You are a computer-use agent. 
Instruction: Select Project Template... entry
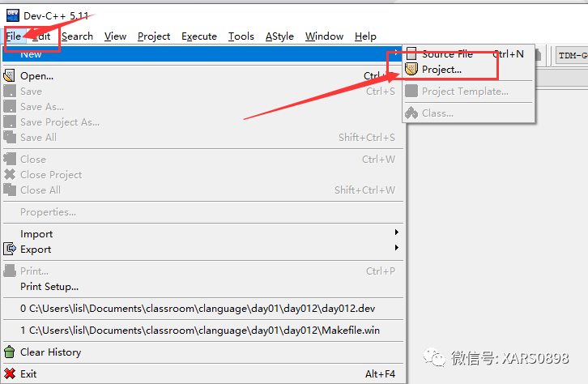click(x=468, y=91)
